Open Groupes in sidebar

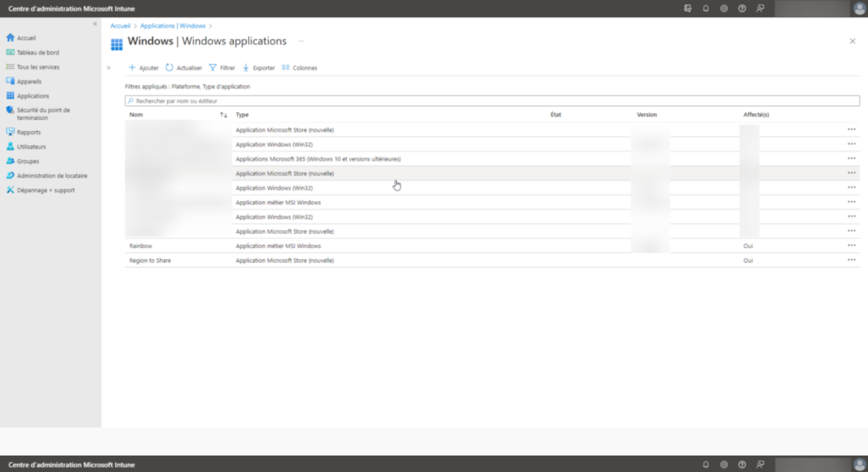point(23,161)
